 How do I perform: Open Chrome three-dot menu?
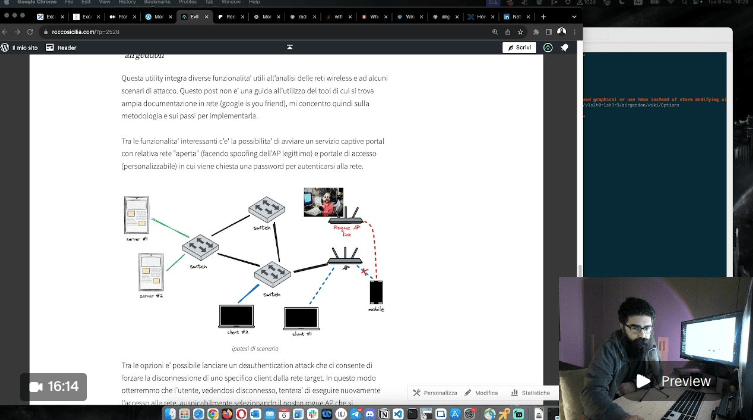point(572,32)
